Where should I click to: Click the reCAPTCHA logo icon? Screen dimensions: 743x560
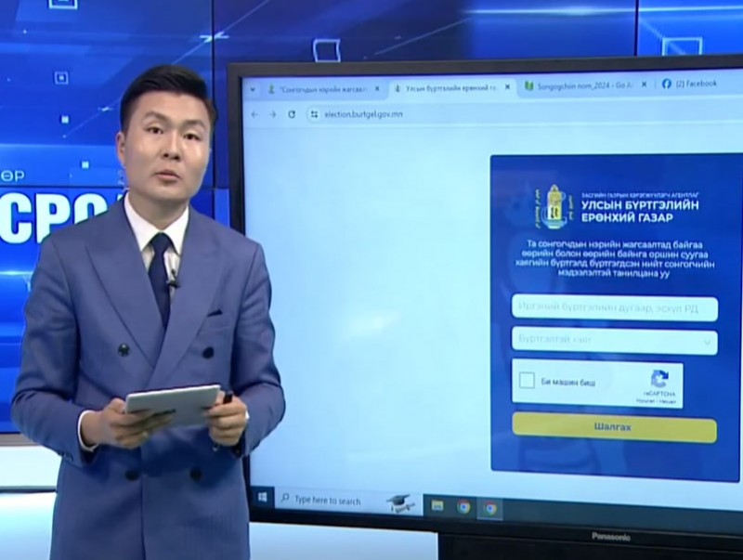658,378
